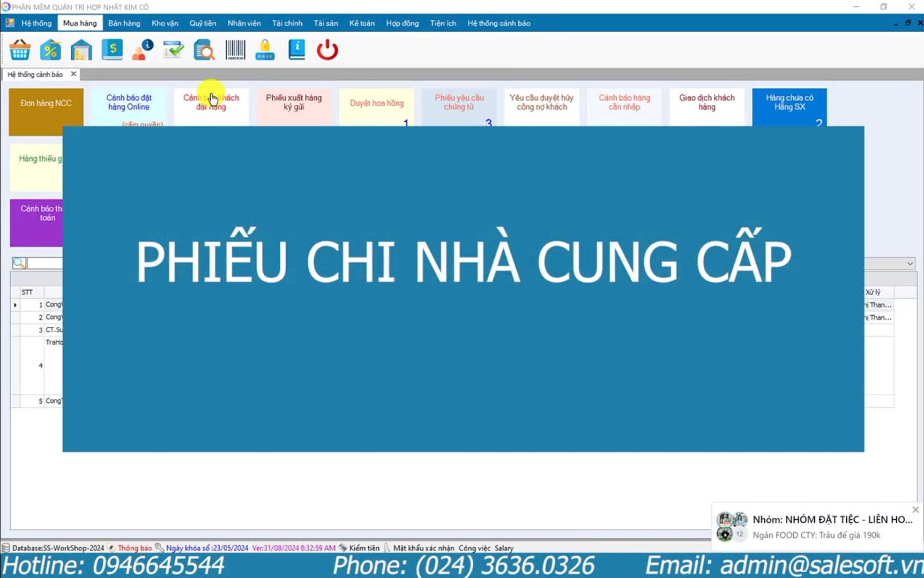
Task: Open the Kho vận menu
Action: [165, 23]
